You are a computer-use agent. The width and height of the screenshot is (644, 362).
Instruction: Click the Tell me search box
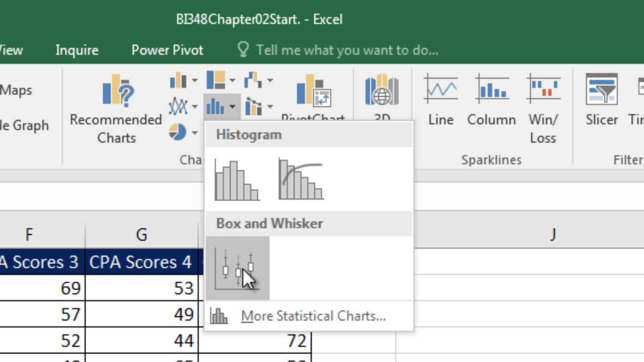347,50
